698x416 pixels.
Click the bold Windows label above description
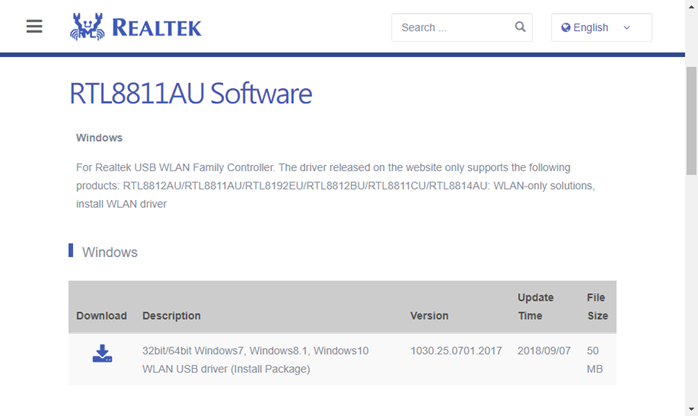(x=99, y=138)
